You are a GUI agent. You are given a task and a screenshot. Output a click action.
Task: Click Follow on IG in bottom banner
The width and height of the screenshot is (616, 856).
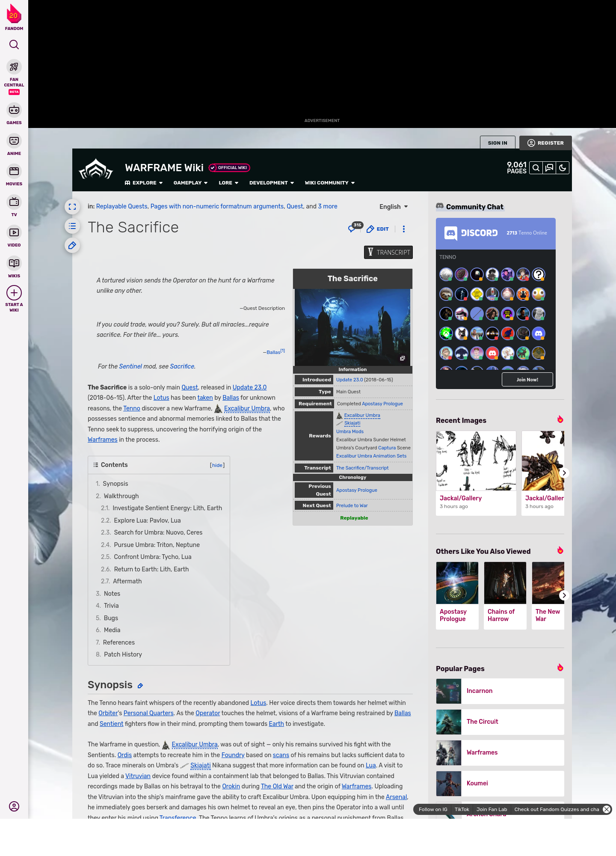click(x=433, y=809)
